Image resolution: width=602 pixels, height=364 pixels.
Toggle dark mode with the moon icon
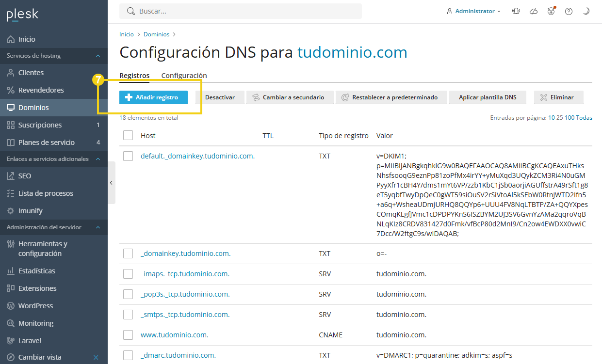click(x=586, y=11)
